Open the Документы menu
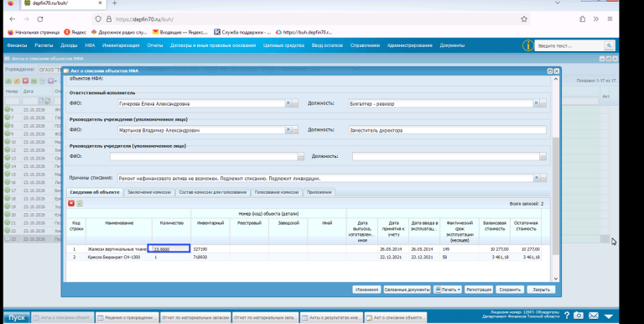Image resolution: width=644 pixels, height=324 pixels. (452, 45)
